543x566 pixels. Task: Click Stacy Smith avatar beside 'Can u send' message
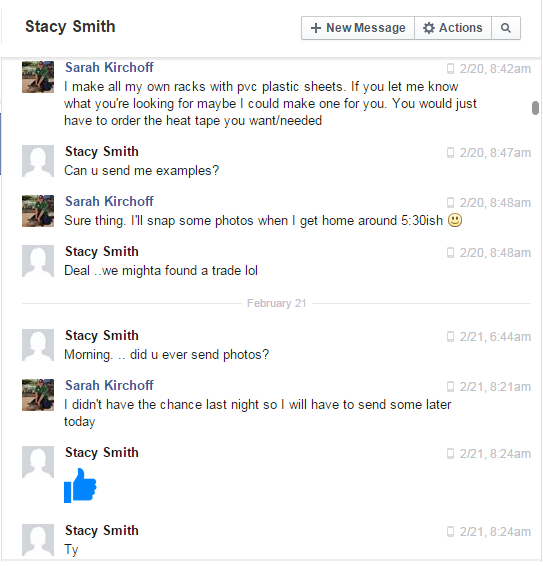click(38, 161)
